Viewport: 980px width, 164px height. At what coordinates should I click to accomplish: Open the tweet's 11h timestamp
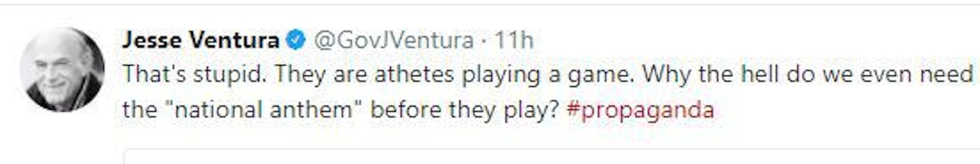coord(513,40)
